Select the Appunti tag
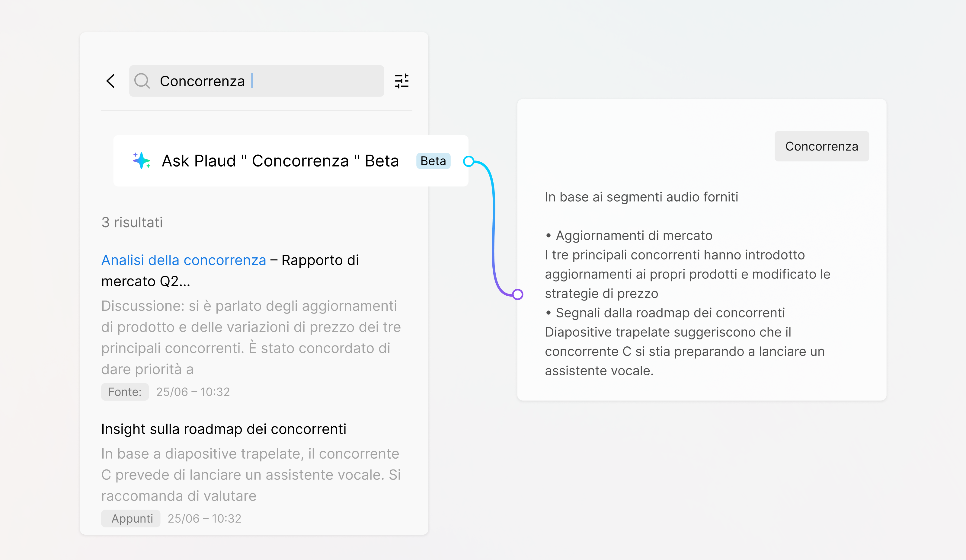This screenshot has height=560, width=966. point(131,518)
